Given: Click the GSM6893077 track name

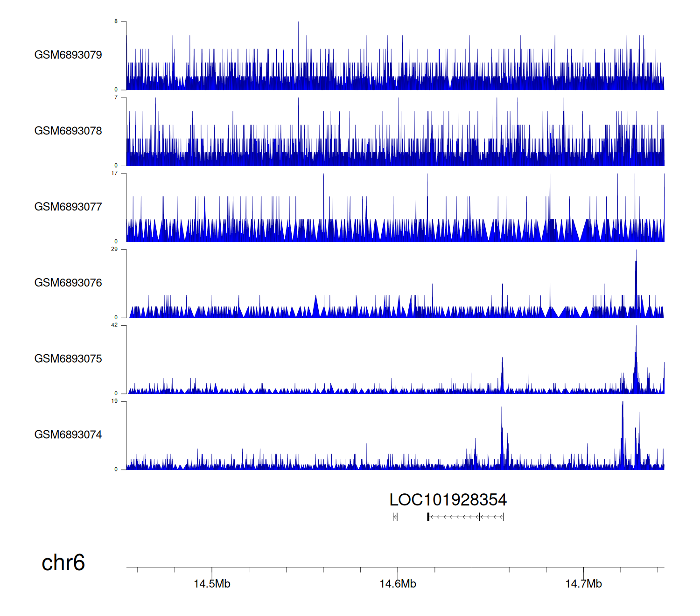Looking at the screenshot, I should [68, 207].
